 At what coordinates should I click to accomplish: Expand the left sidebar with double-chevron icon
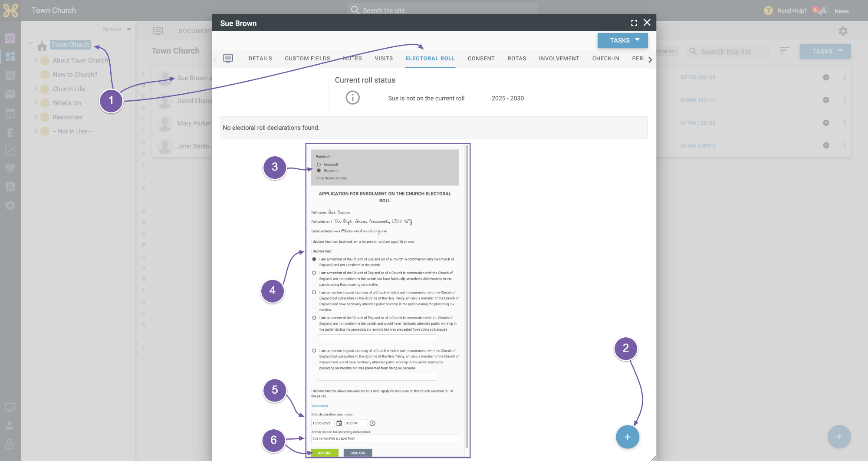[x=10, y=38]
